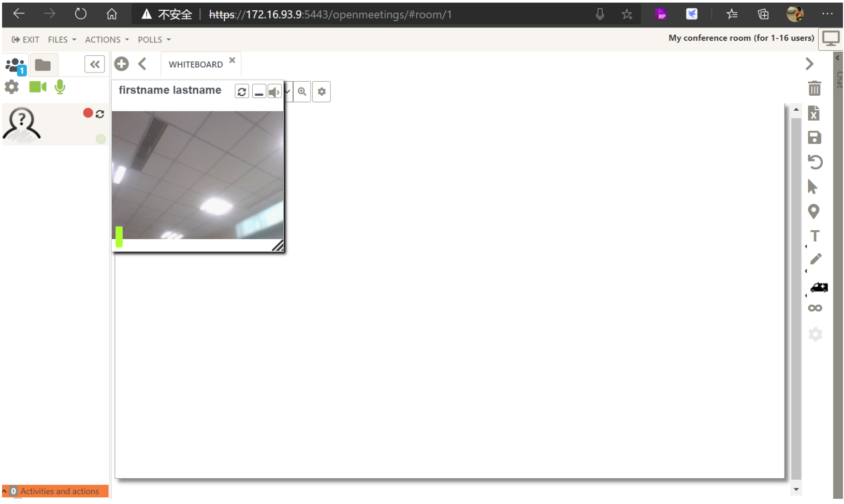Toggle the green camera on or off
Viewport: 844px width, 504px height.
(38, 87)
